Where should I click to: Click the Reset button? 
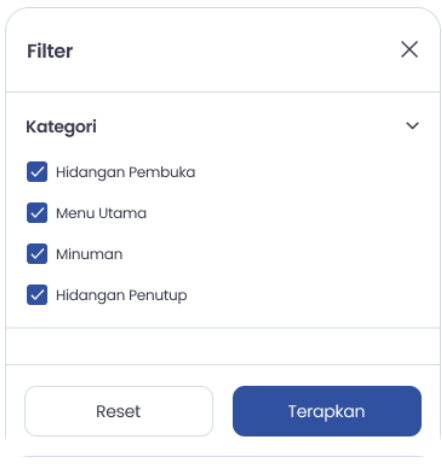(119, 411)
